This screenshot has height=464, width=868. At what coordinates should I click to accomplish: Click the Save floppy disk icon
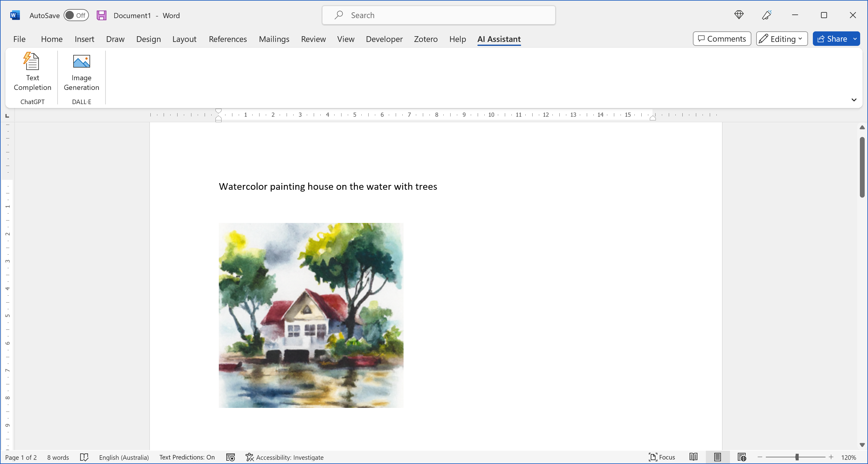click(102, 15)
